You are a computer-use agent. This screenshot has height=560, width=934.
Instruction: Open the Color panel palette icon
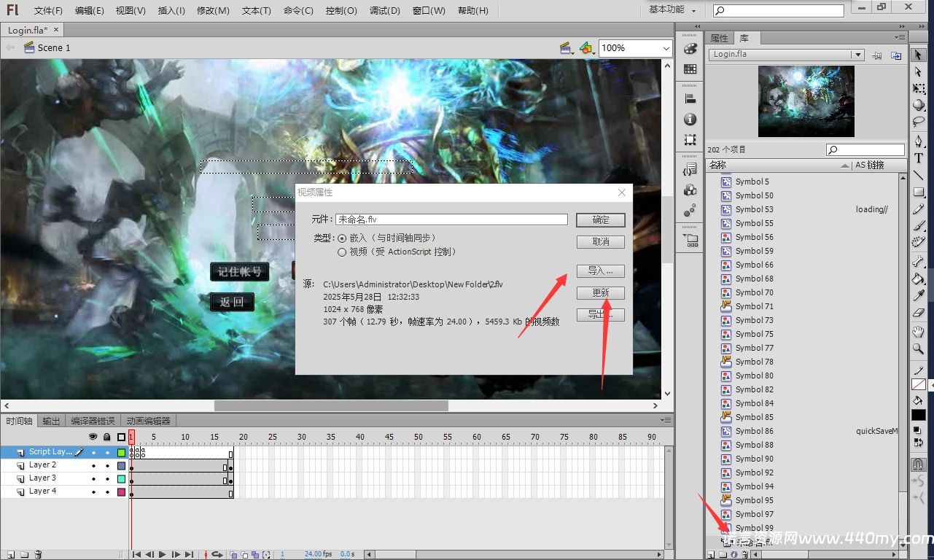click(690, 49)
